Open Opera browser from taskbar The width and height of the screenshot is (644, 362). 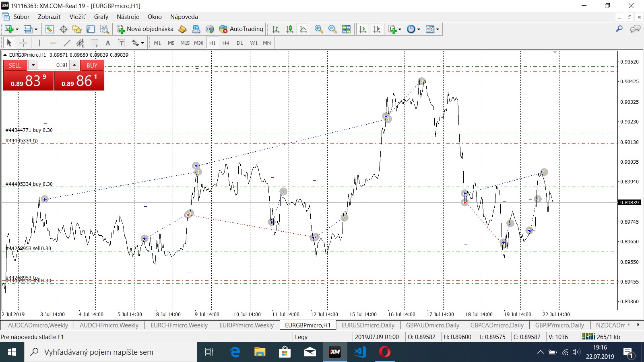click(384, 352)
